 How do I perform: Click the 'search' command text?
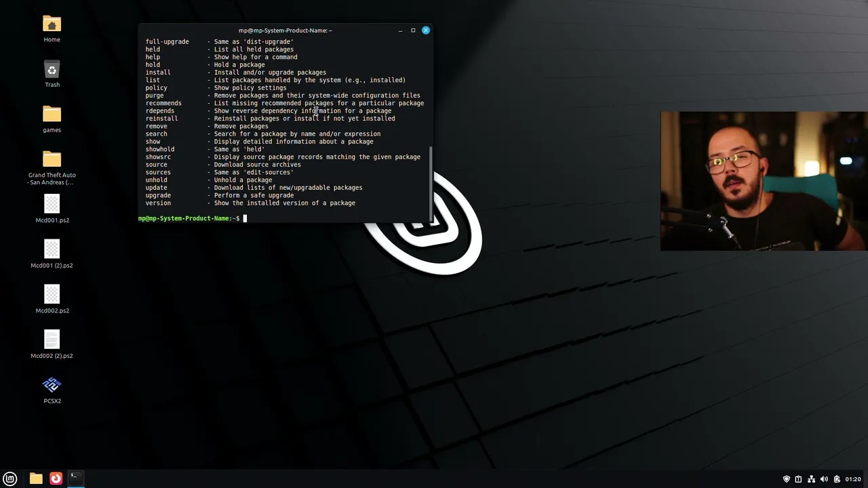tap(157, 134)
